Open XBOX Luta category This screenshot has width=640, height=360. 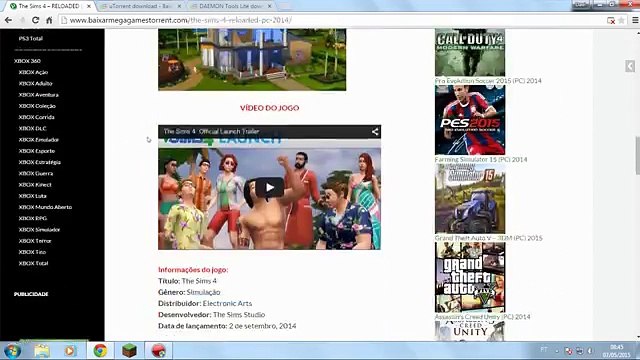(x=32, y=196)
